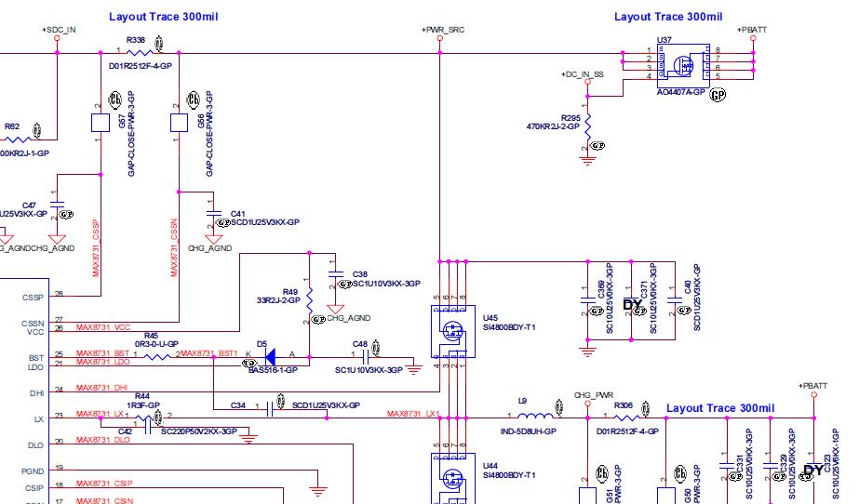Viewport: 859px width, 504px height.
Task: Select the U44 MOSFET symbol
Action: pyautogui.click(x=453, y=479)
